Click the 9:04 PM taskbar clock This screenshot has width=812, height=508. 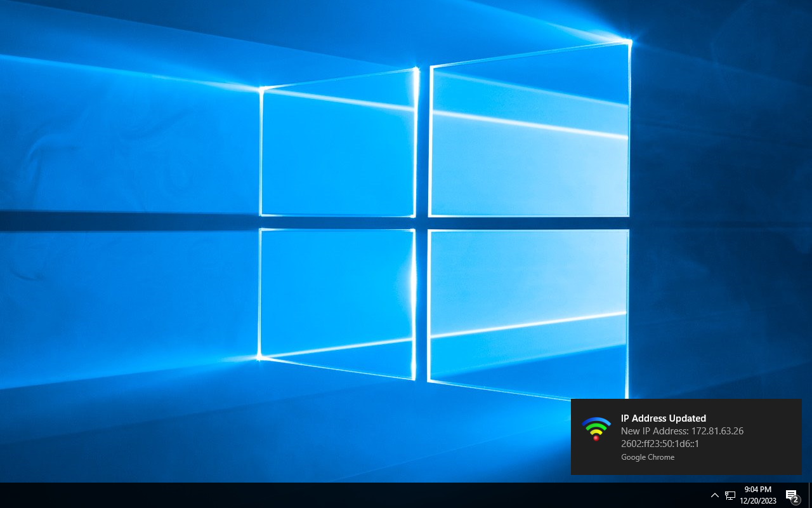757,490
